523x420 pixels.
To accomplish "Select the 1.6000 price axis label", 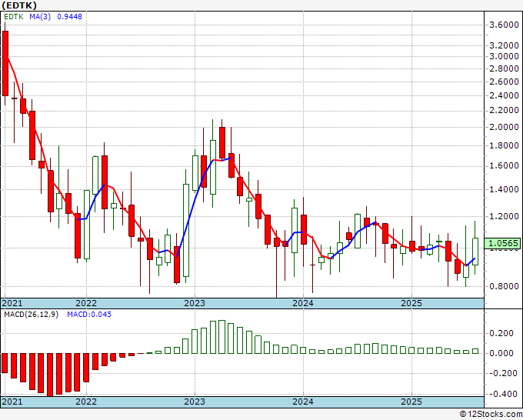I will click(x=504, y=166).
